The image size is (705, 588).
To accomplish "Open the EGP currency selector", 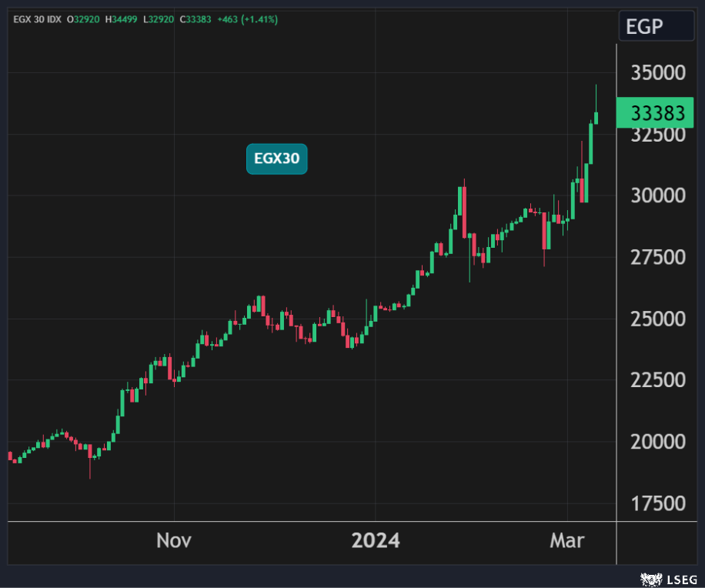I will [x=655, y=28].
